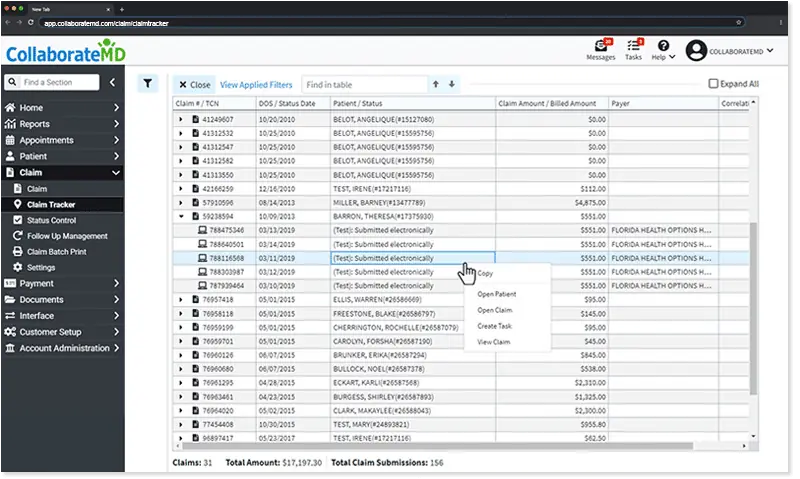This screenshot has height=479, width=800.
Task: Click the find next down arrow
Action: [451, 85]
